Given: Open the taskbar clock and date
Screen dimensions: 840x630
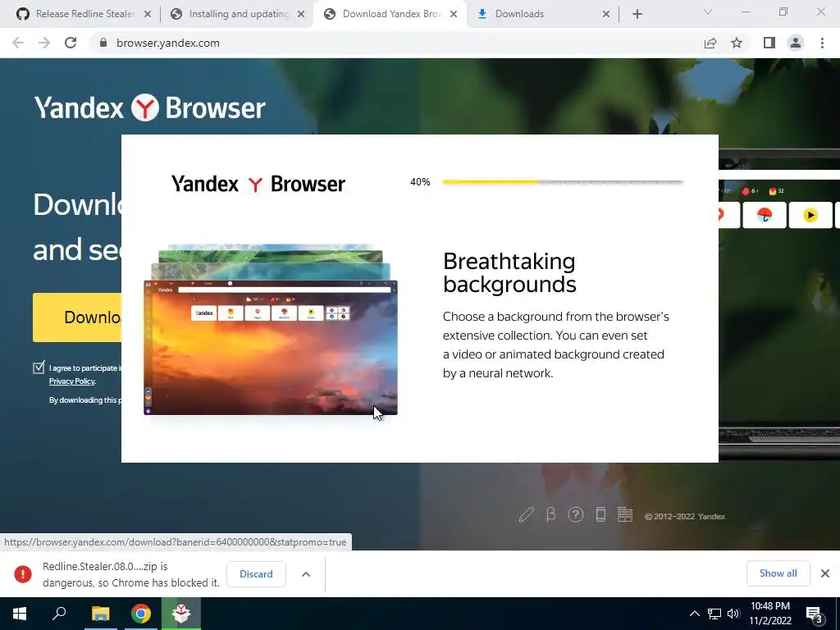Looking at the screenshot, I should pos(769,614).
